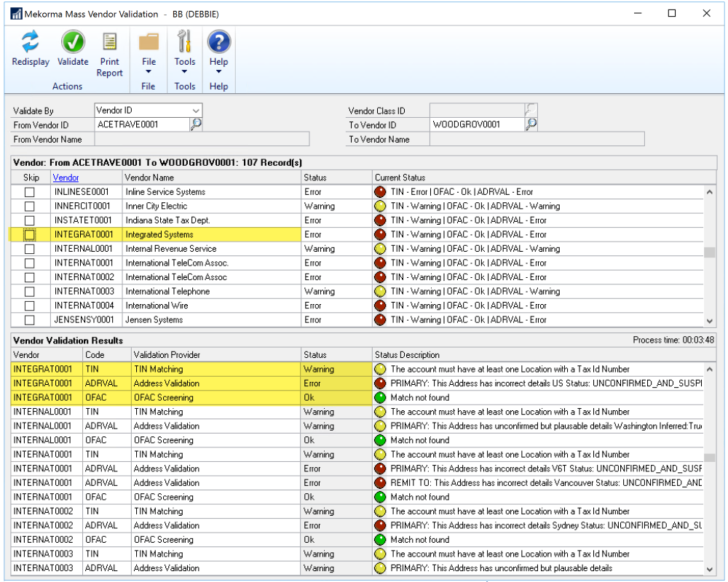Select the INTERNAL0001 Internal Revenue Service row
This screenshot has height=582, width=728.
170,249
